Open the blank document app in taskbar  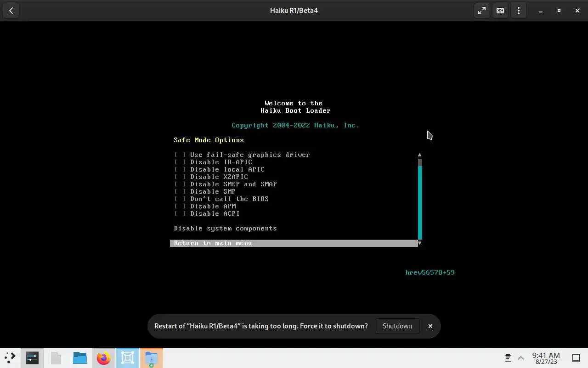coord(56,358)
